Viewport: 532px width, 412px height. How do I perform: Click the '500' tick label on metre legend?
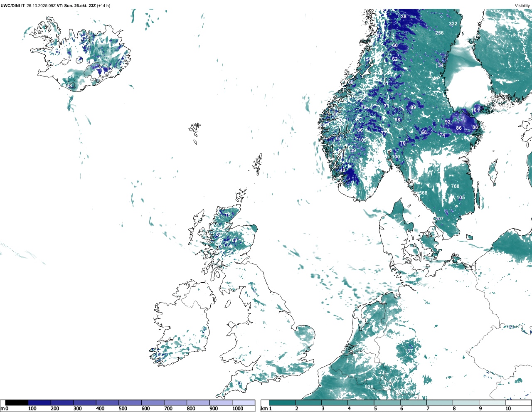[123, 409]
